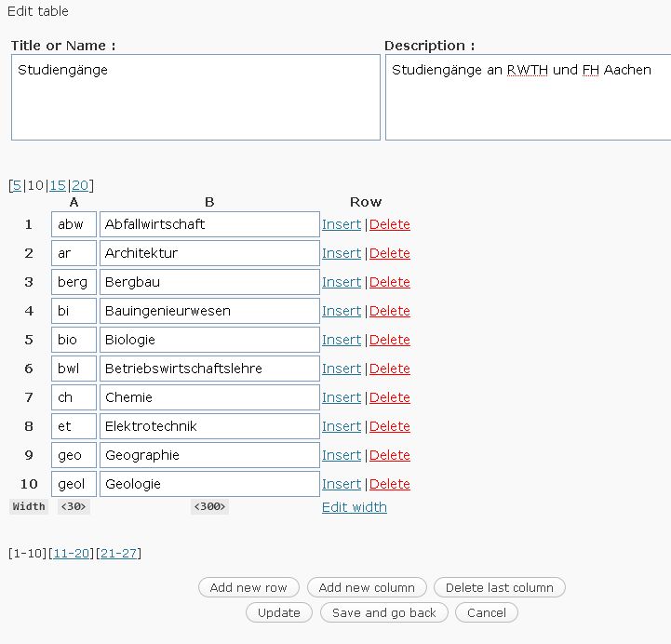Click the Architektur cell in column B
This screenshot has width=671, height=644.
pyautogui.click(x=209, y=253)
